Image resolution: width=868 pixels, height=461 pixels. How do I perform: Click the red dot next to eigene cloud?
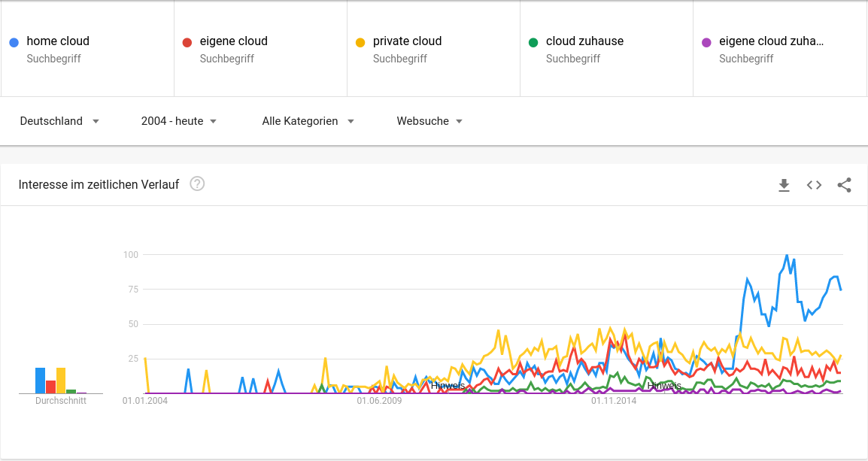click(187, 42)
